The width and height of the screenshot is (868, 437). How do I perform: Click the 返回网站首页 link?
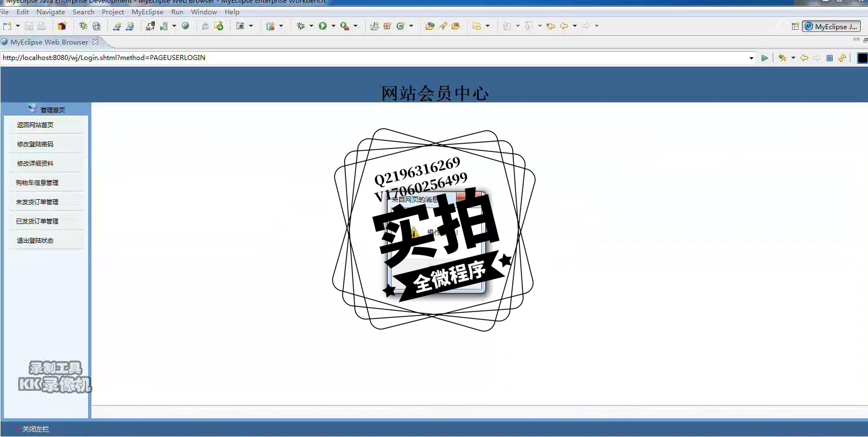tap(35, 125)
